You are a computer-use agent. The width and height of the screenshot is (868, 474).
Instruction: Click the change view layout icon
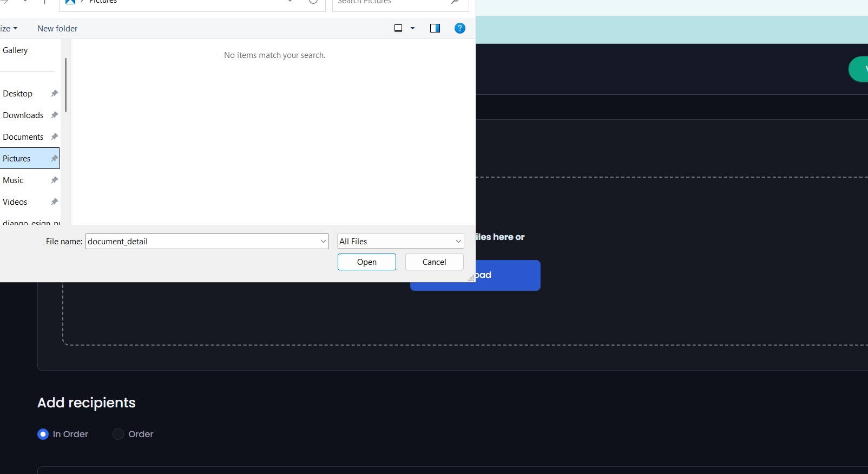[x=398, y=28]
